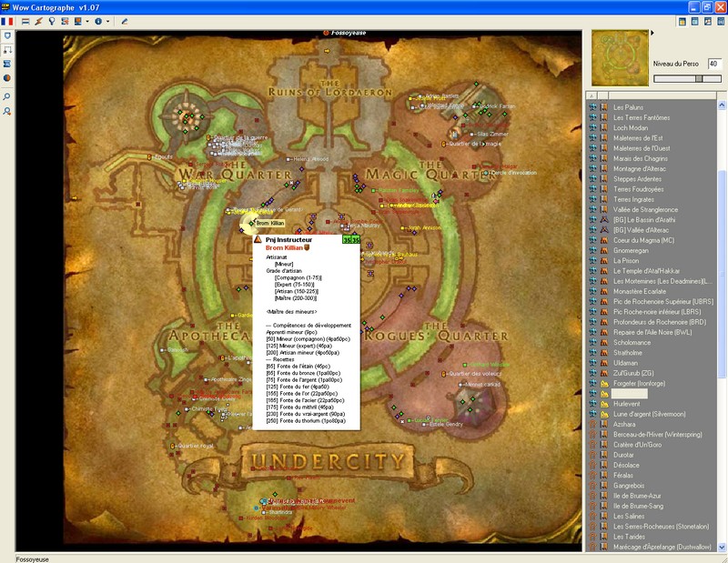The height and width of the screenshot is (563, 728).
Task: Select Lune d'argent (Silvermoon) entry
Action: (x=649, y=414)
